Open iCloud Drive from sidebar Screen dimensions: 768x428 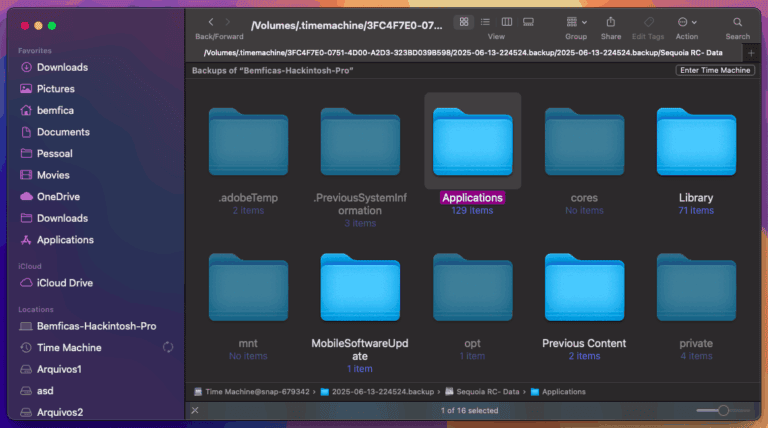point(65,283)
